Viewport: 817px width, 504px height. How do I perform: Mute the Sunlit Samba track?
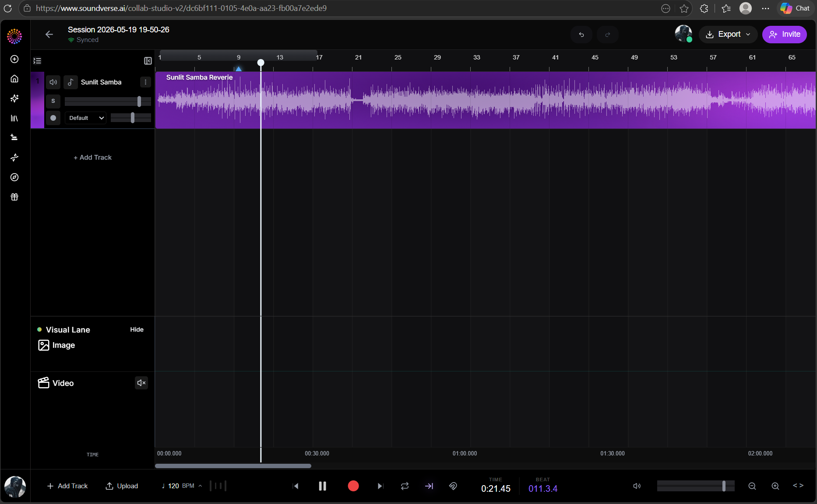click(53, 82)
